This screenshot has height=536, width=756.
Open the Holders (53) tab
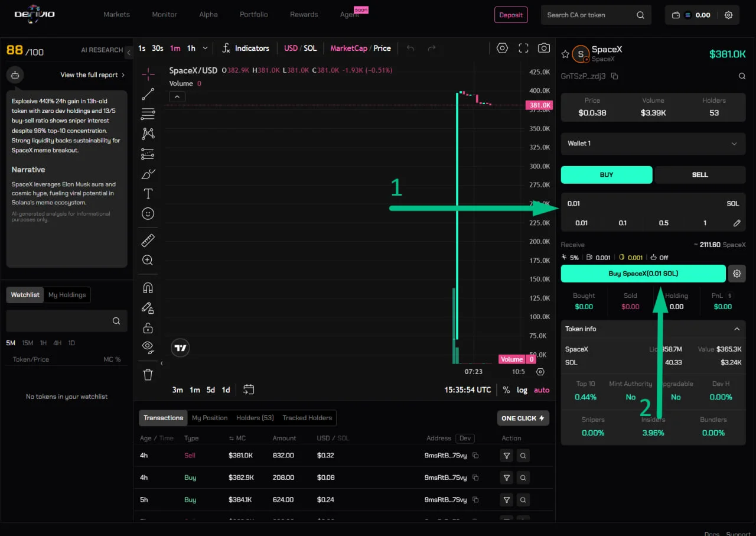255,418
